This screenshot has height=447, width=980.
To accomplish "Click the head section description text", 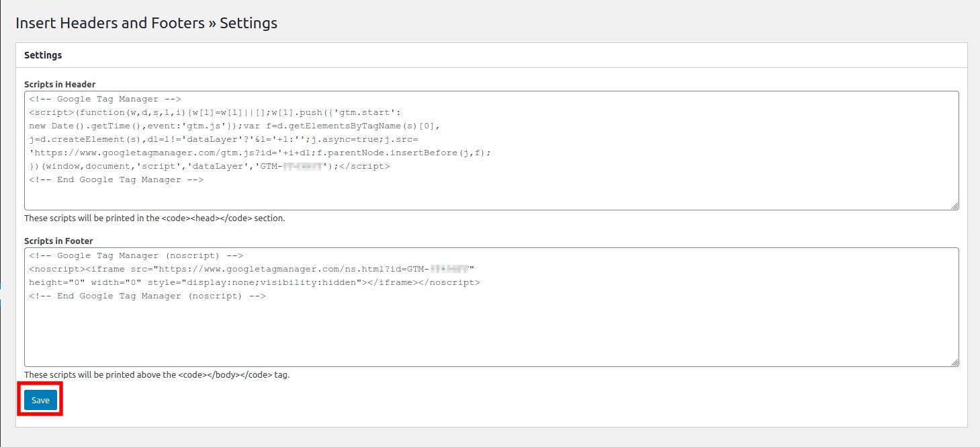I will point(154,218).
